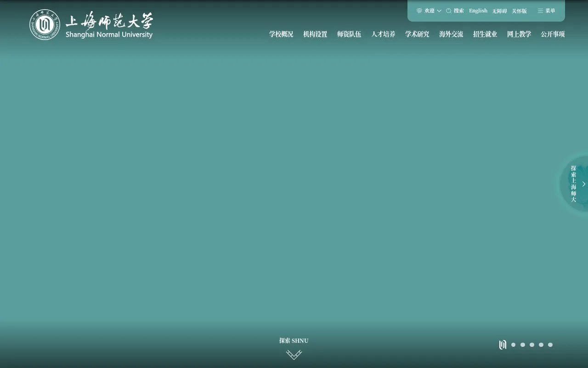588x368 pixels.
Task: Open the 人才培养 menu
Action: [x=383, y=34]
